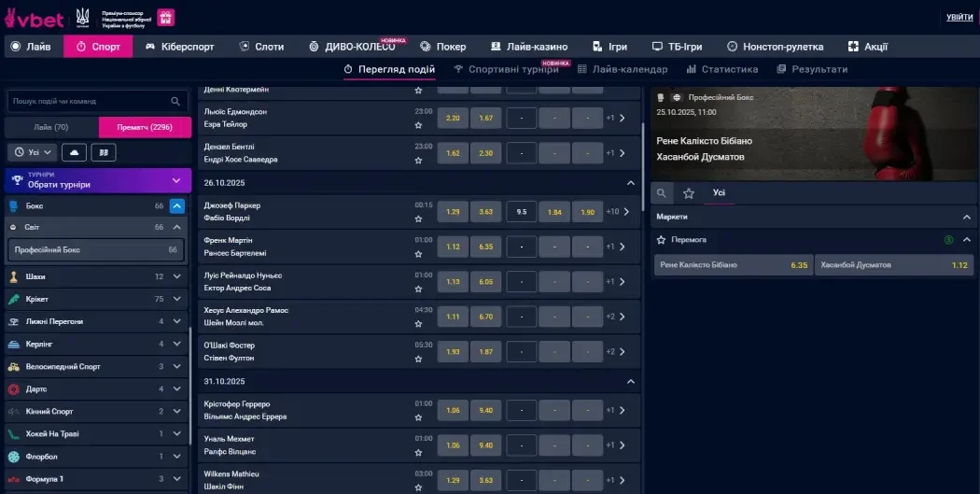Viewport: 980px width, 494px height.
Task: Click the search magnifier in event search field
Action: pyautogui.click(x=175, y=101)
